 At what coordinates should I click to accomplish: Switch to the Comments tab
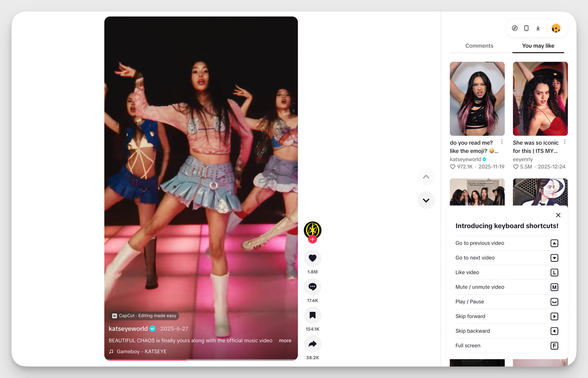point(479,46)
